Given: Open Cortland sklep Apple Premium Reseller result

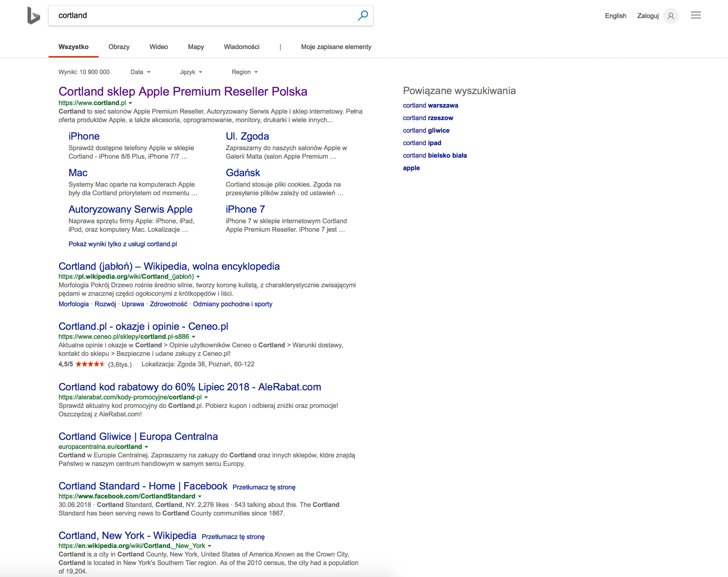Looking at the screenshot, I should [x=183, y=91].
